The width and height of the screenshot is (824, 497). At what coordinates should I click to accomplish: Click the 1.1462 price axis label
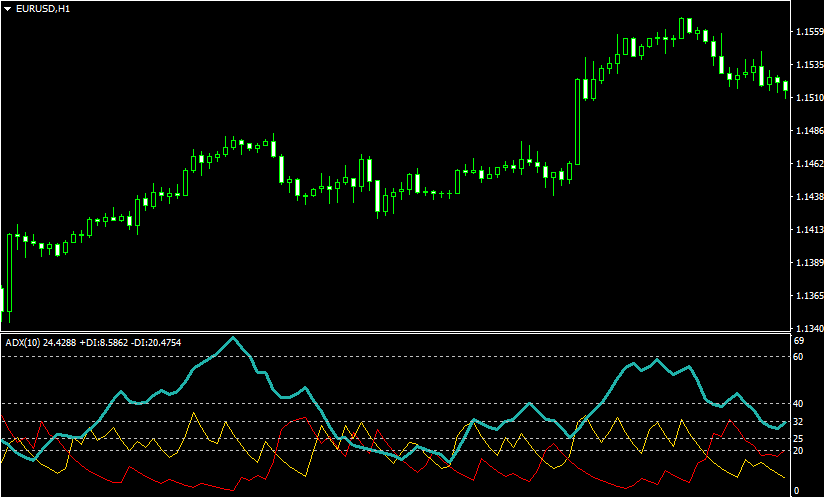[x=807, y=164]
